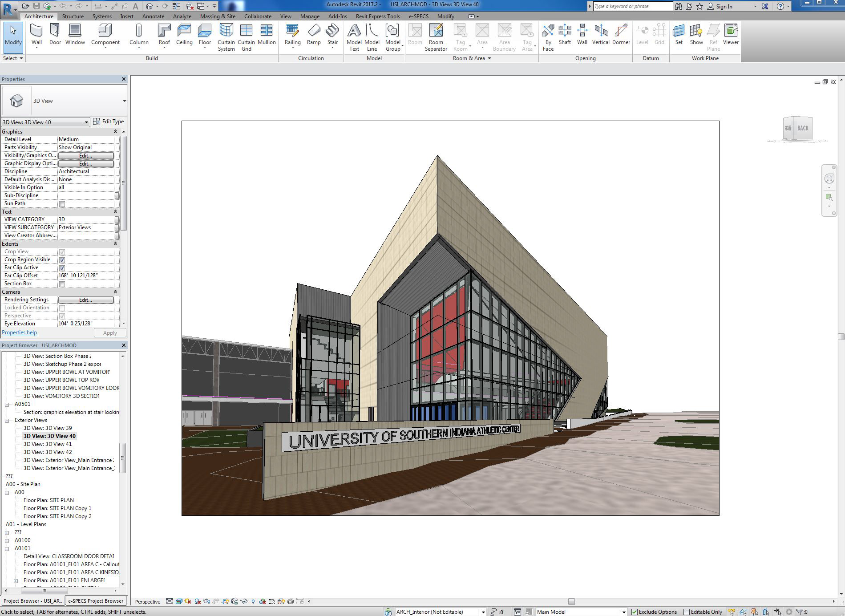Select the Shaft opening tool

pyautogui.click(x=565, y=35)
